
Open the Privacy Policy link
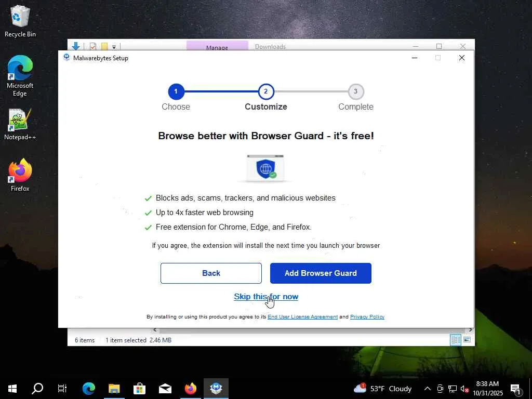pyautogui.click(x=367, y=316)
